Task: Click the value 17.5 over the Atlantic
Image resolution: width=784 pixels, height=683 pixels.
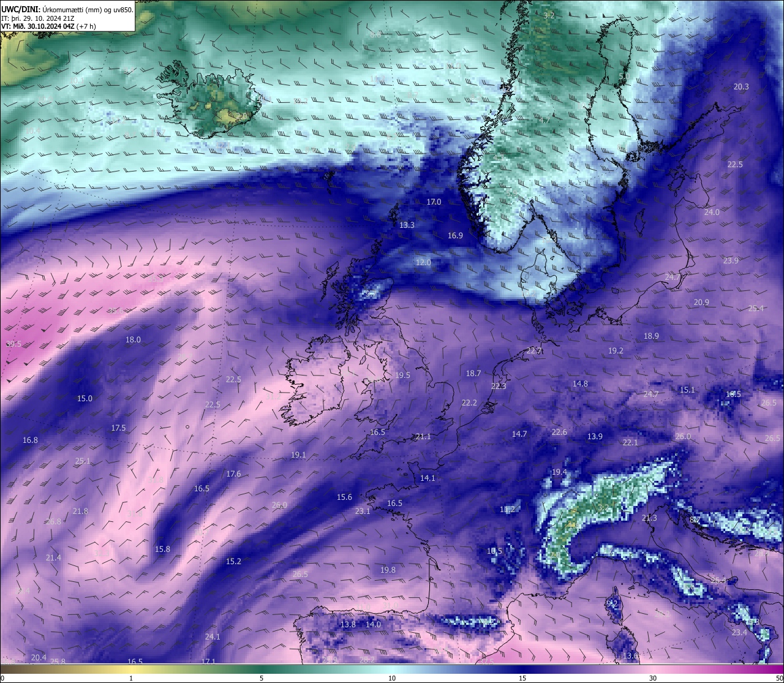Action: 118,428
